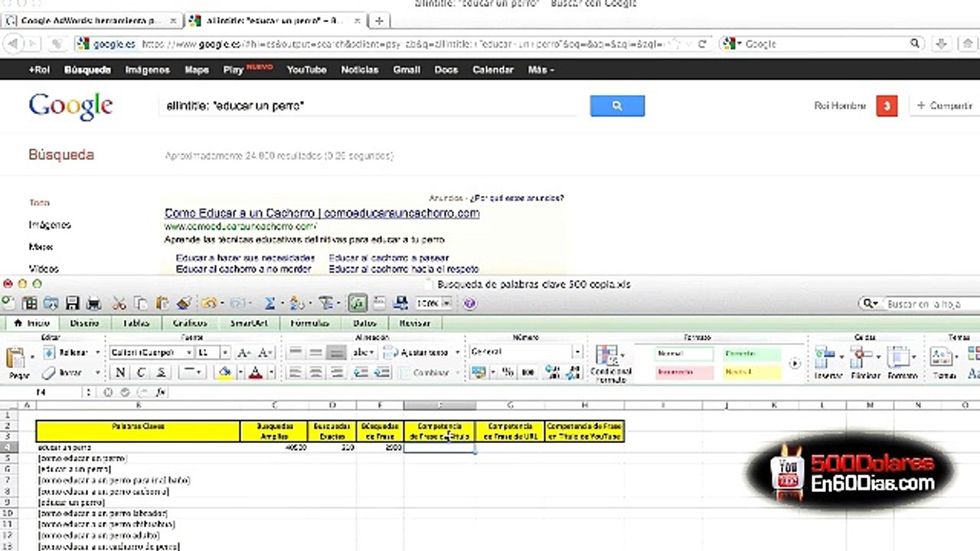
Task: Decrease font size with A- icon
Action: (x=265, y=352)
